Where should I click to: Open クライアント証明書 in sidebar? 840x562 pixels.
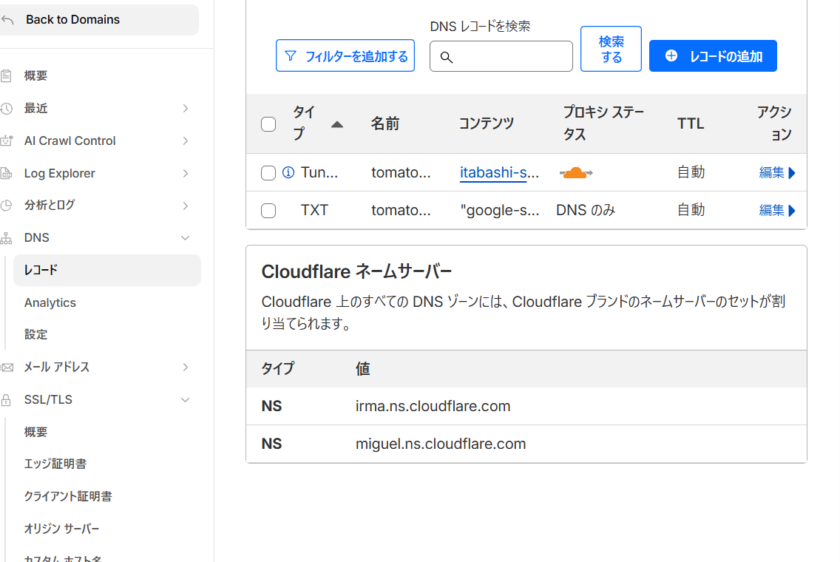68,497
